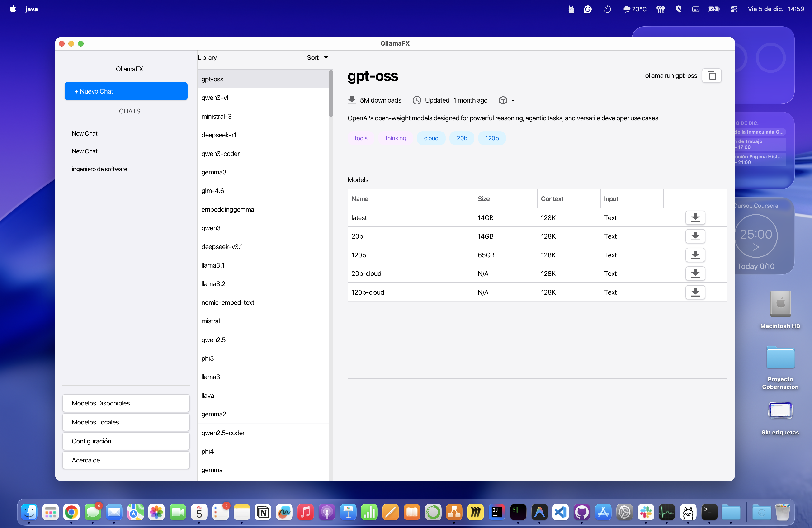Select qwen2.5-coder in the Library list
Image resolution: width=812 pixels, height=528 pixels.
[263, 433]
